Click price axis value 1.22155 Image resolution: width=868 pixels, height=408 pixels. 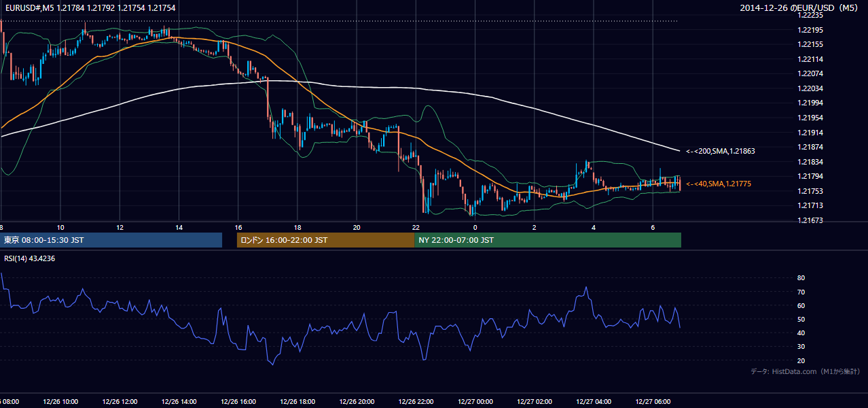click(x=809, y=44)
